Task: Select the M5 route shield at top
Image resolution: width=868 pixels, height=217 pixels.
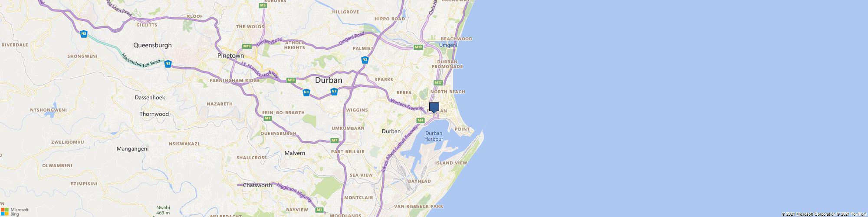Action: point(262,6)
